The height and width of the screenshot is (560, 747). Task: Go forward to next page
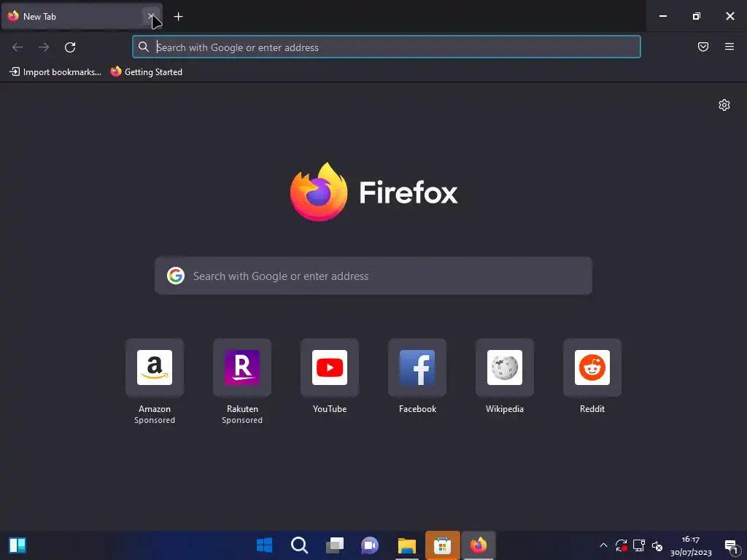44,47
